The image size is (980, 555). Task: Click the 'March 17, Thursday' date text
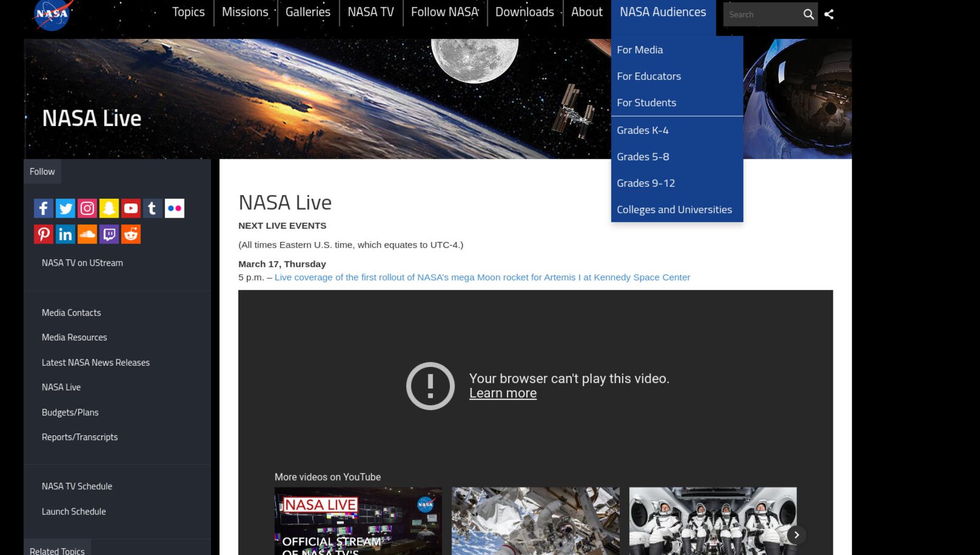click(x=282, y=264)
